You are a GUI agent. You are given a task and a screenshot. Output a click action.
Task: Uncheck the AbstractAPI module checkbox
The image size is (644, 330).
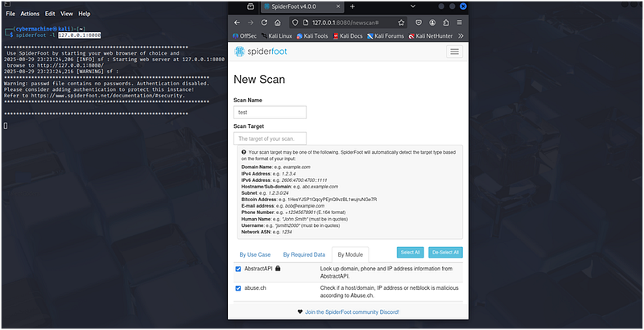pos(237,269)
